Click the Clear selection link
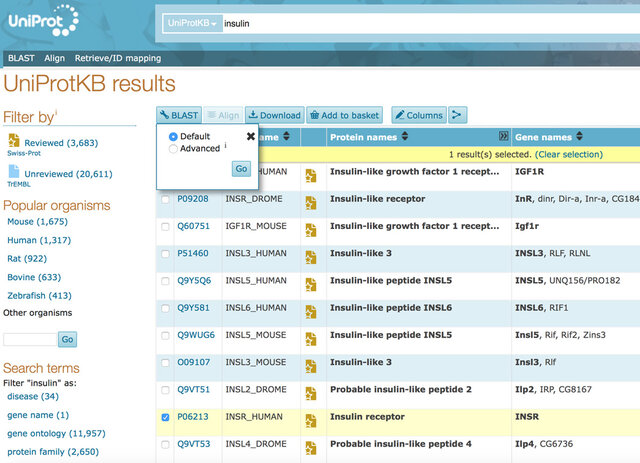 (x=569, y=154)
